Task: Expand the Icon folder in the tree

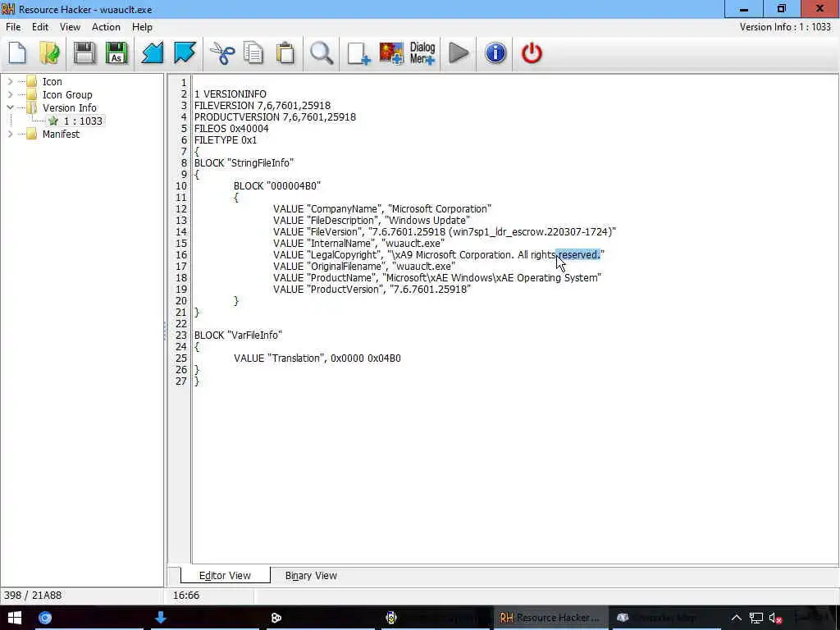Action: pos(10,81)
